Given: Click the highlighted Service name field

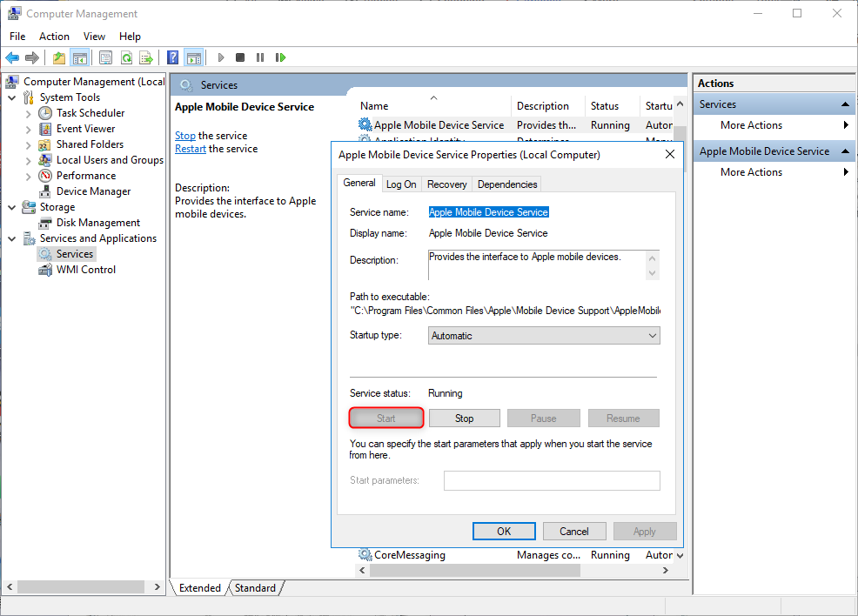Looking at the screenshot, I should click(x=489, y=212).
